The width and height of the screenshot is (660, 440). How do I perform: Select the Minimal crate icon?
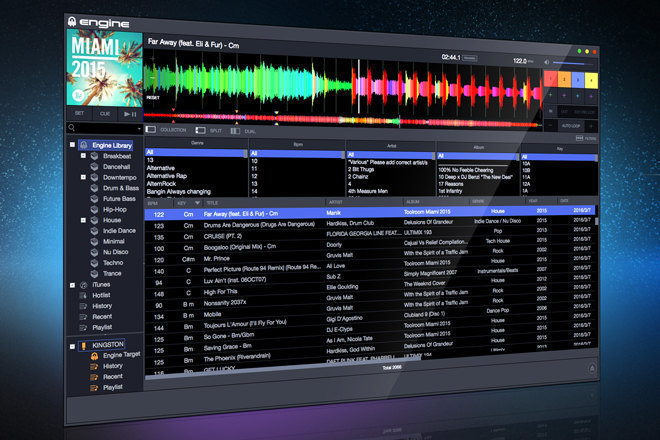(x=95, y=241)
